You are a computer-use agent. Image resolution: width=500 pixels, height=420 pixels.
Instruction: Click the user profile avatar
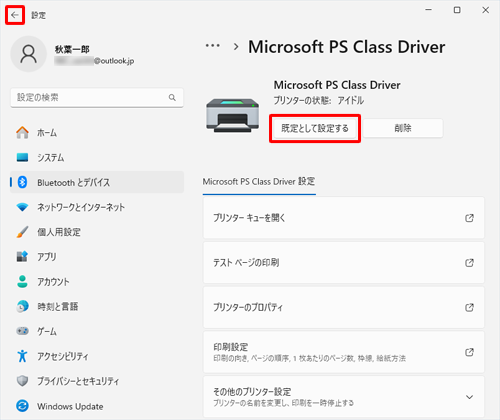pos(29,54)
